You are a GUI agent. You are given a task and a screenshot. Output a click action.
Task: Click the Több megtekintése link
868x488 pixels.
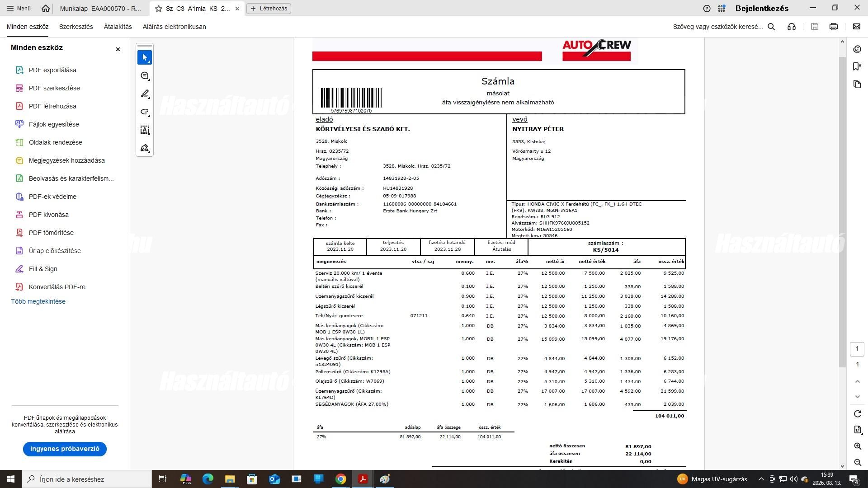click(x=38, y=301)
